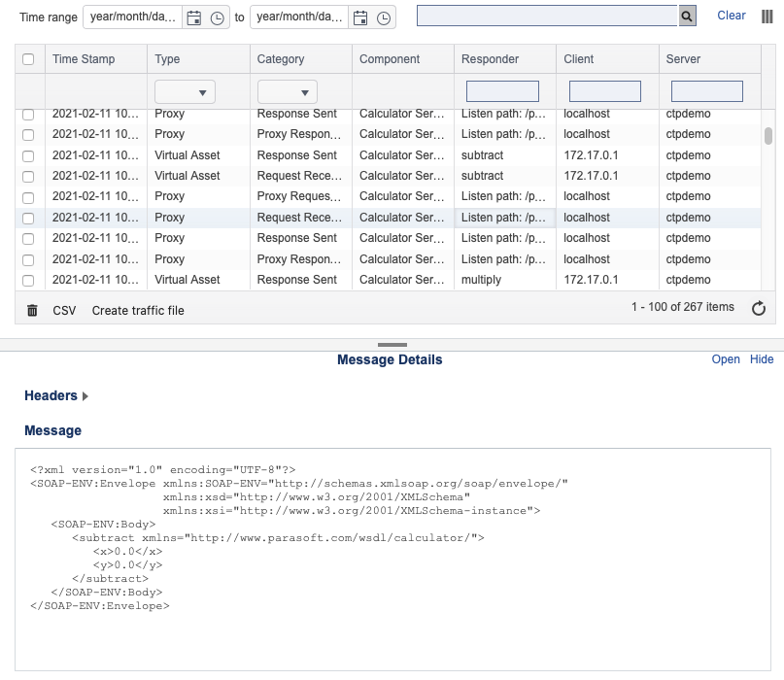
Task: Focus the Client filter field
Action: click(x=605, y=91)
